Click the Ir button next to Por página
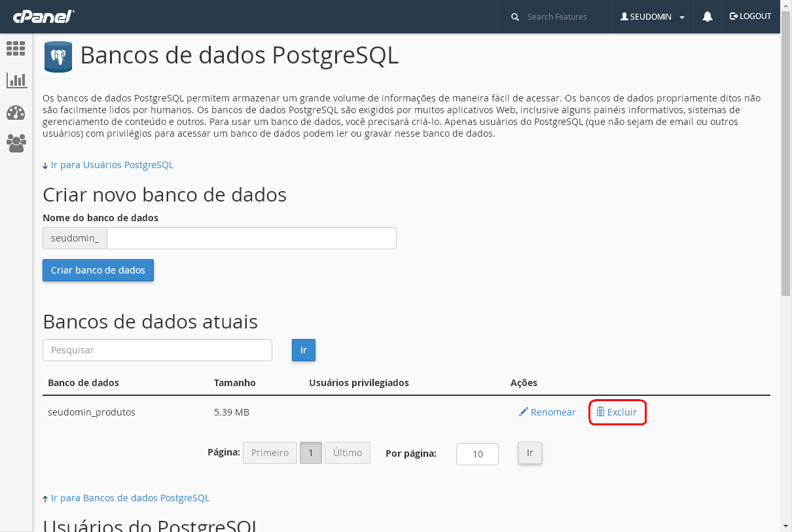 (x=530, y=453)
